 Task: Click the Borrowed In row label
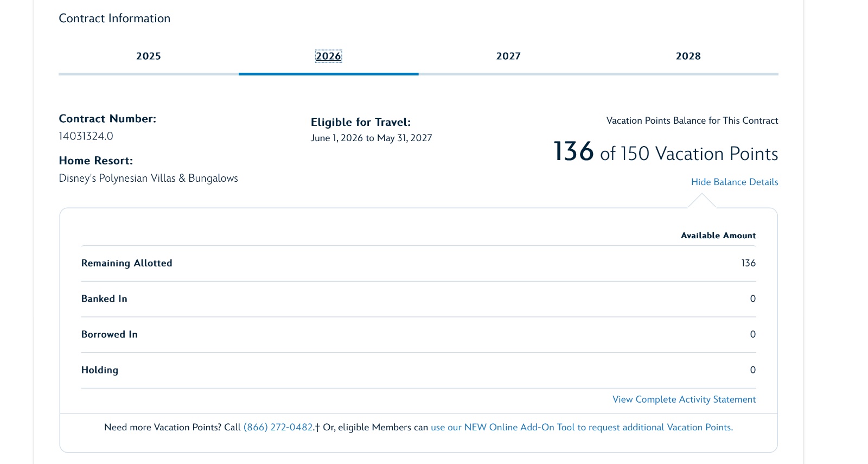pos(109,335)
